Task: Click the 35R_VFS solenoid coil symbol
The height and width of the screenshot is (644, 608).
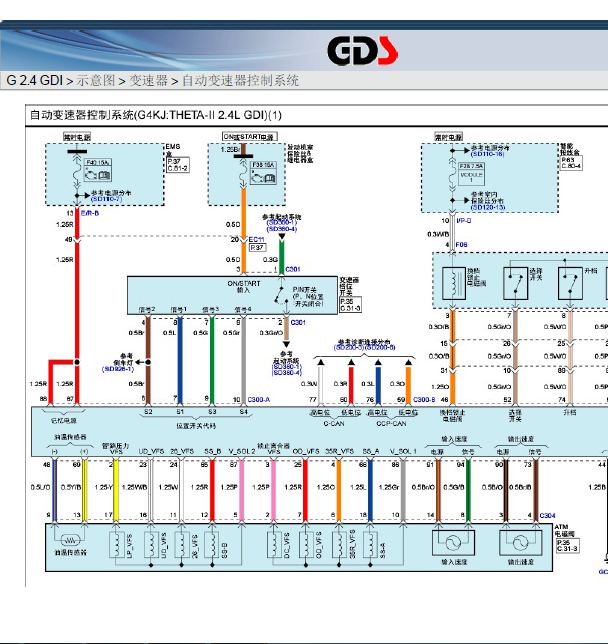Action: [x=339, y=545]
